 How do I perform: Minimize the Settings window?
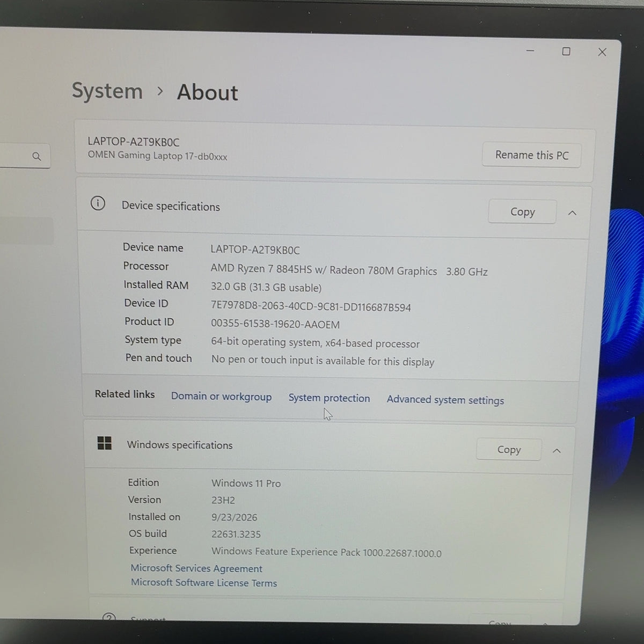tap(530, 51)
